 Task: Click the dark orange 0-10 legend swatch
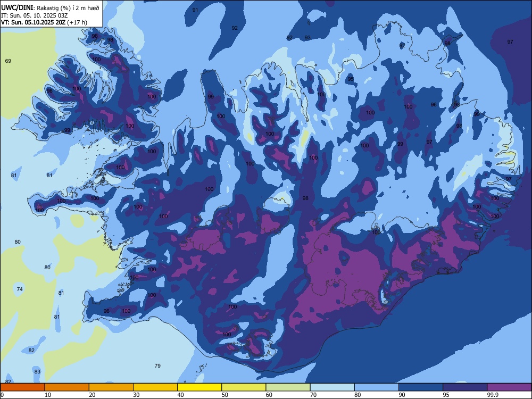[22, 387]
